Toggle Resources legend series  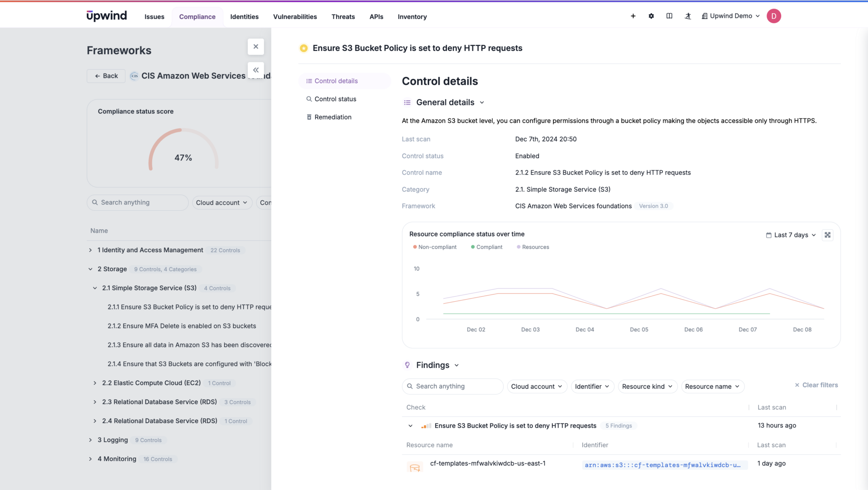[533, 247]
